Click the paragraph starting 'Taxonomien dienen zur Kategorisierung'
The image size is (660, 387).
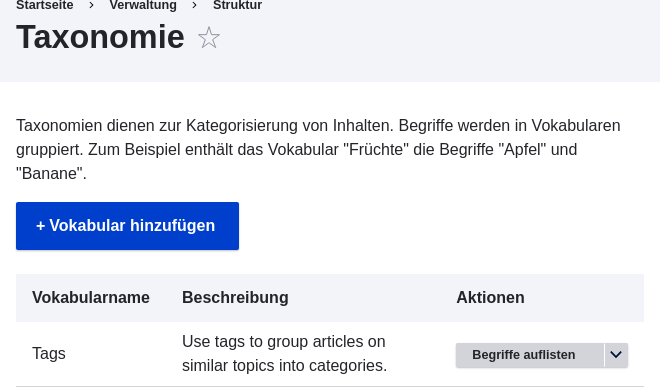[318, 149]
